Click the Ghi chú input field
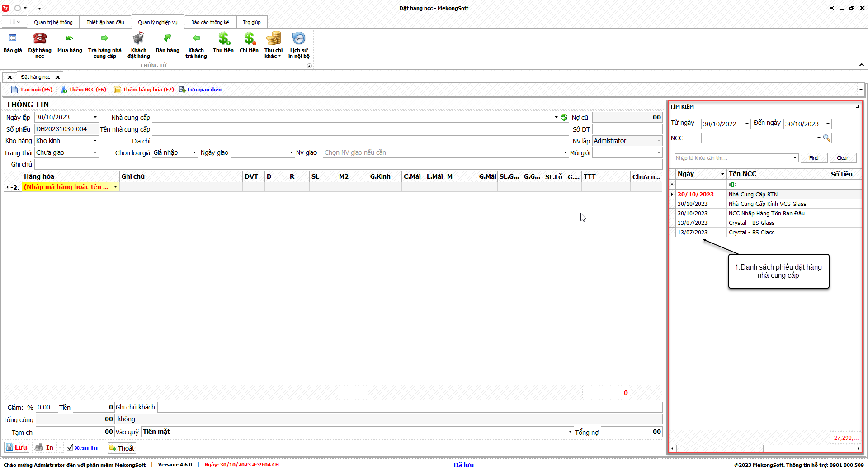The height and width of the screenshot is (471, 868). [x=348, y=164]
